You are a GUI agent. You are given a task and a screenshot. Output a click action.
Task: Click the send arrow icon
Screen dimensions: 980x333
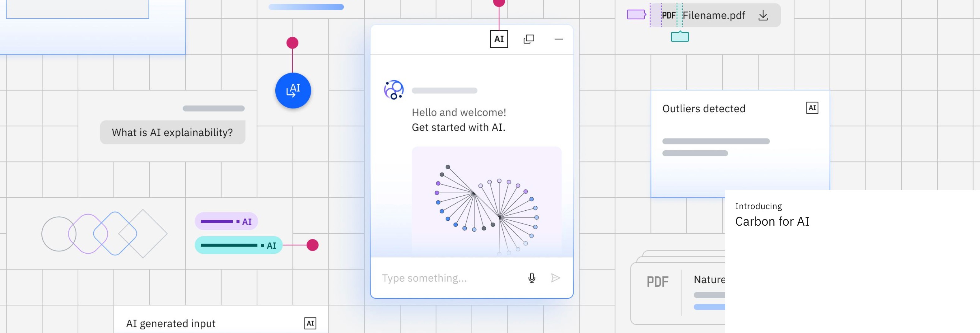(555, 278)
